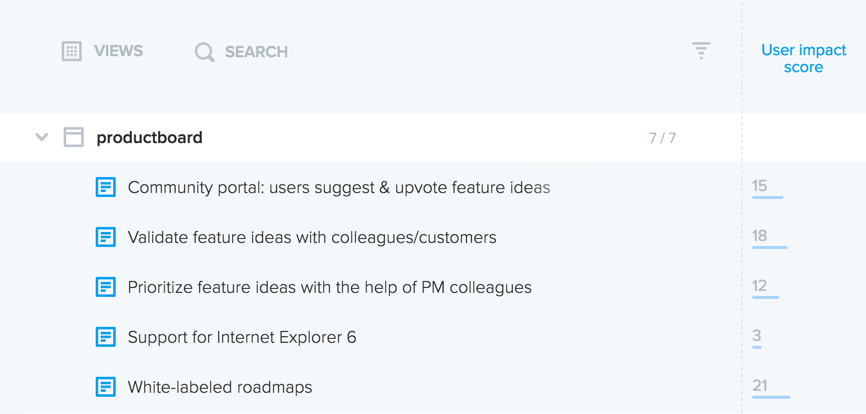Select the productboard product name

(x=149, y=137)
